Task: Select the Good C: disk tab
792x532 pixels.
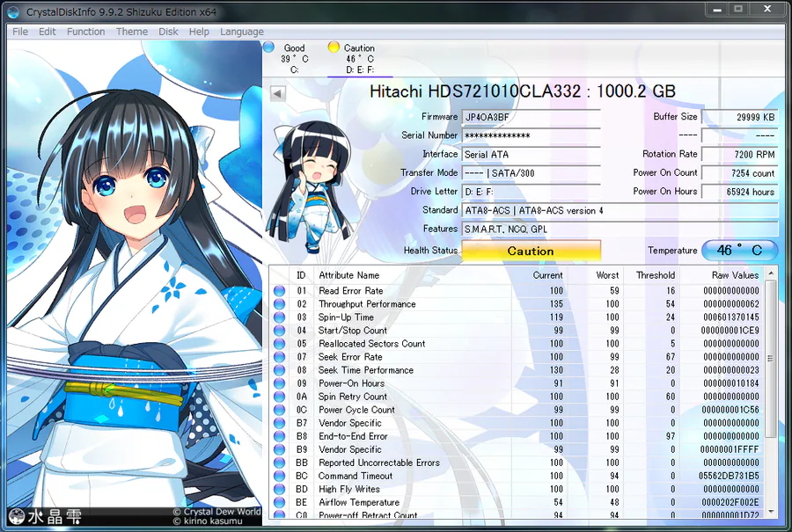Action: tap(294, 59)
